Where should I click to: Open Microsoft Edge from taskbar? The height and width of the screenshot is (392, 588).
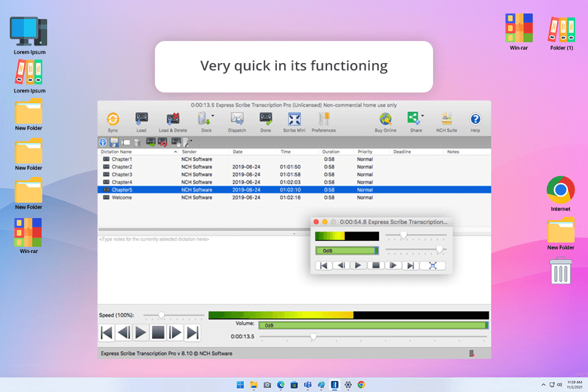[281, 385]
